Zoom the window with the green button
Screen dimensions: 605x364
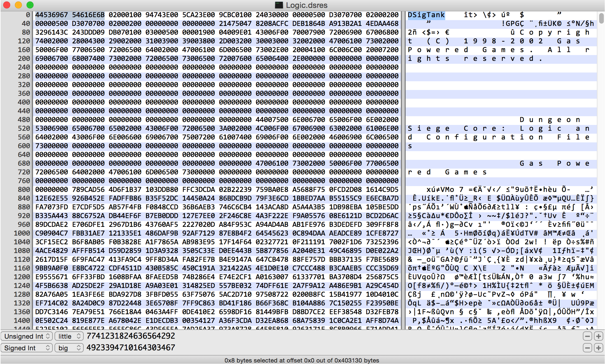point(30,5)
